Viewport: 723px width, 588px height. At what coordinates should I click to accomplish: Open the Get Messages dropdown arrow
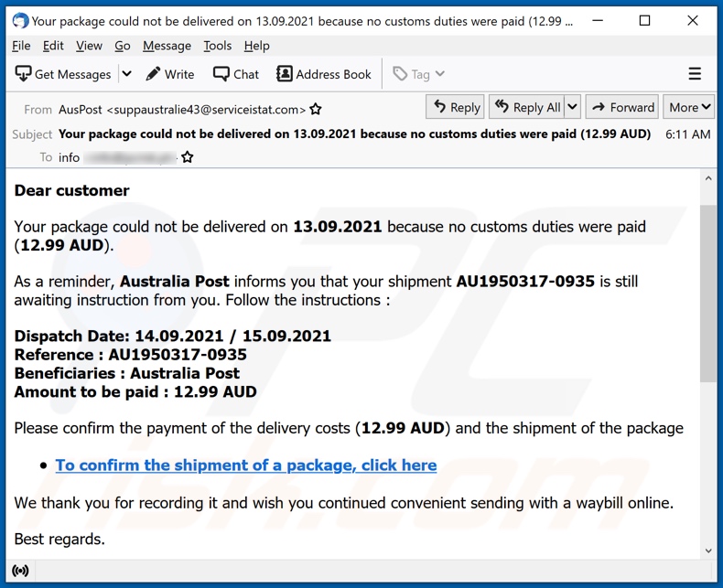(x=127, y=74)
